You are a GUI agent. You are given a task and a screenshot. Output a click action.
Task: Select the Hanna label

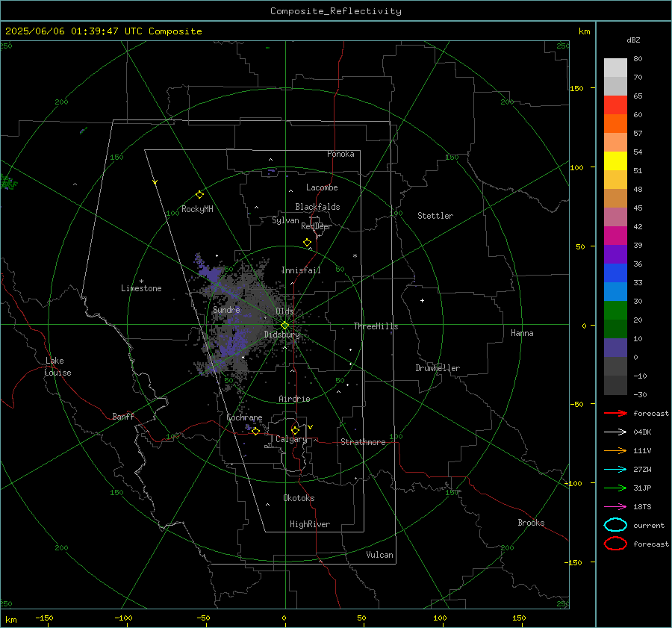tap(522, 332)
